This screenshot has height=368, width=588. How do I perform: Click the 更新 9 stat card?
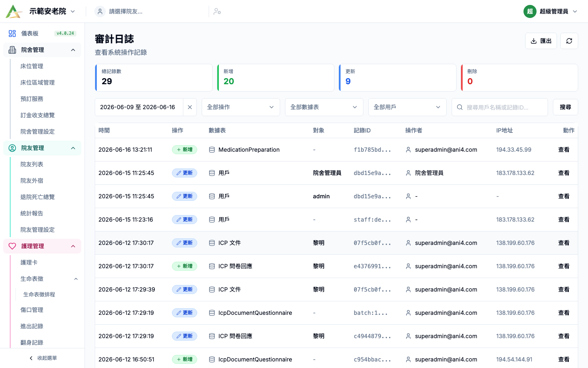[397, 78]
